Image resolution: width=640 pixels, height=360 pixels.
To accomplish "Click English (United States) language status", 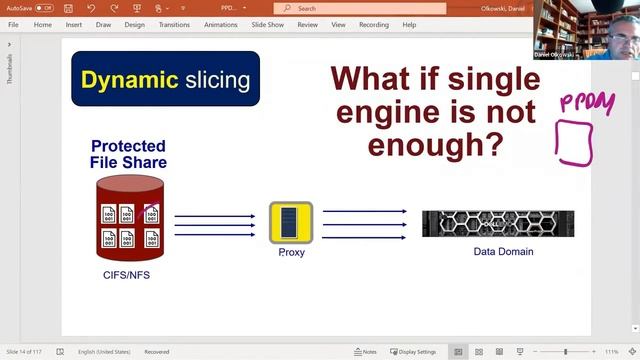I will coord(104,352).
